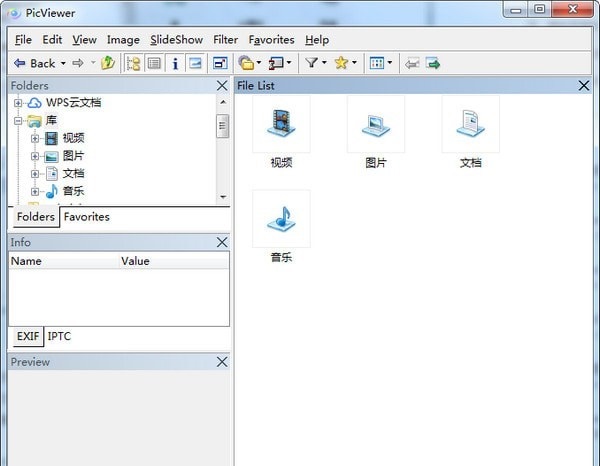Expand the WPS云文档 tree node
This screenshot has width=600, height=466.
click(x=18, y=103)
